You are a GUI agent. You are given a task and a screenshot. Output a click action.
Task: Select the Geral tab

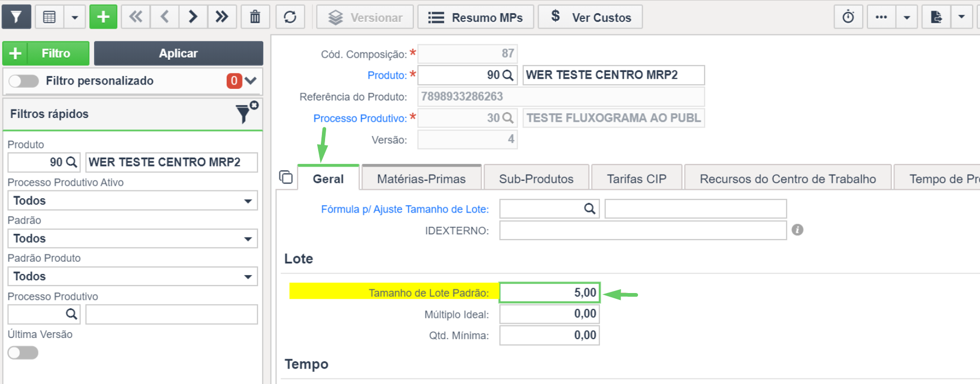click(328, 179)
